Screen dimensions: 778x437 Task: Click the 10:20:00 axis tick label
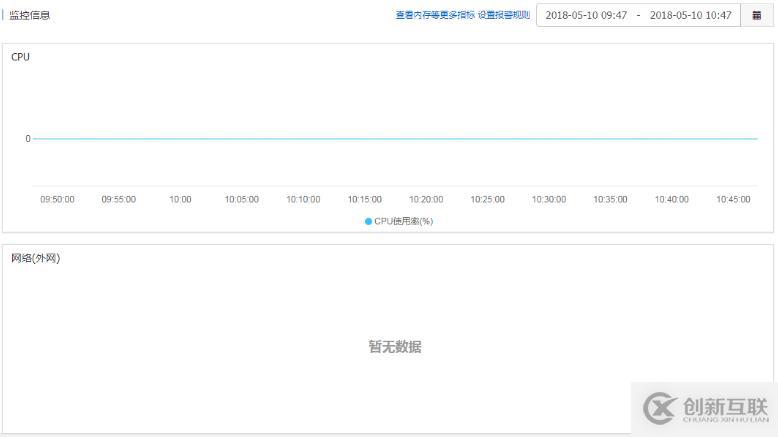coord(426,199)
